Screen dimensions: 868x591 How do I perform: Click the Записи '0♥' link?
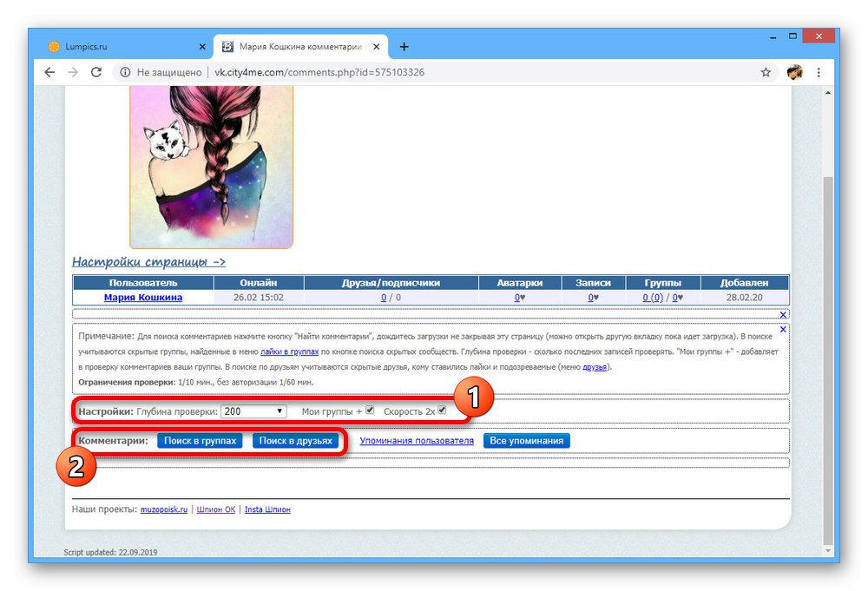[594, 297]
